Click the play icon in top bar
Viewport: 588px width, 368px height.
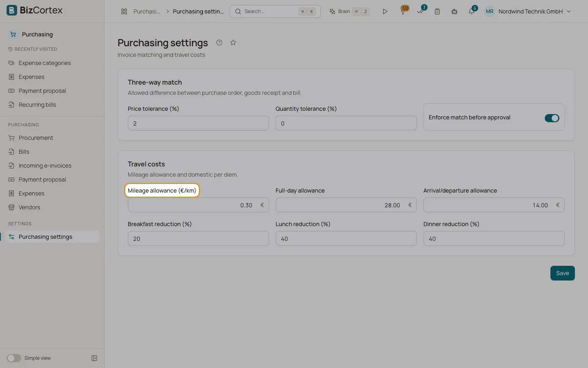[385, 11]
